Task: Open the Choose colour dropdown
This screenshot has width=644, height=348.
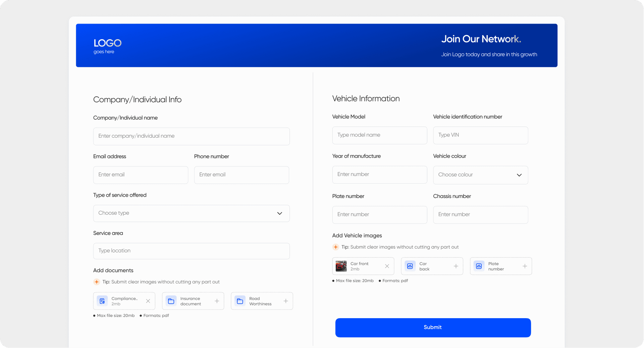Action: pos(480,175)
